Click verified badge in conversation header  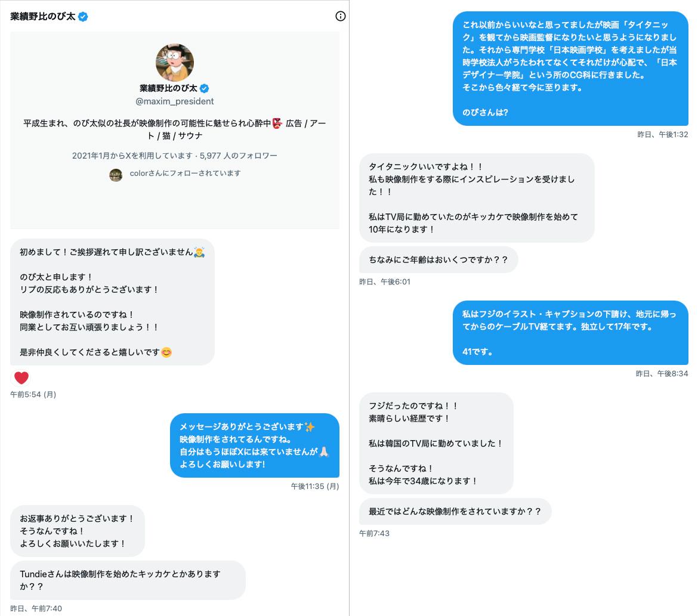coord(84,17)
